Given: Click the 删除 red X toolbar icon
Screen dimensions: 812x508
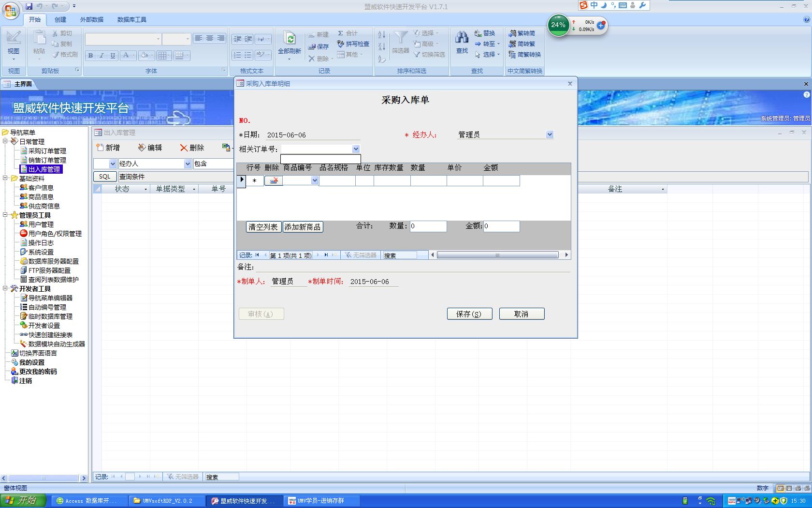Looking at the screenshot, I should pos(184,148).
